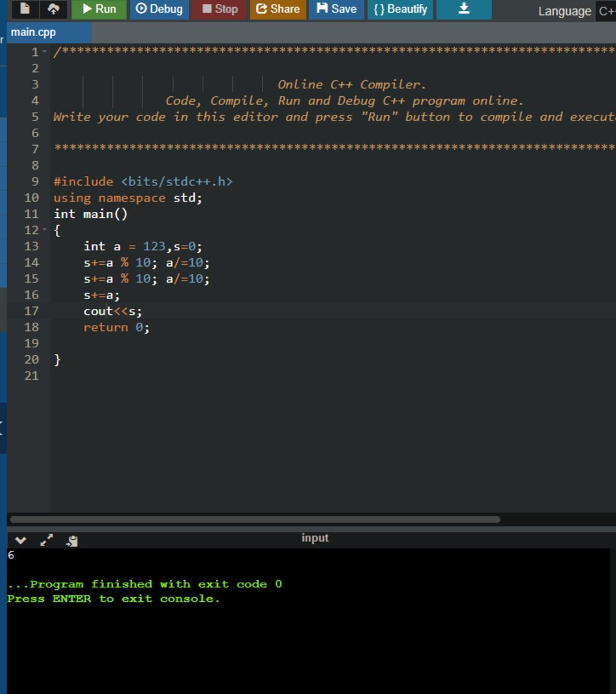
Task: Click the horizontal scrollbar of the editor
Action: pos(255,519)
